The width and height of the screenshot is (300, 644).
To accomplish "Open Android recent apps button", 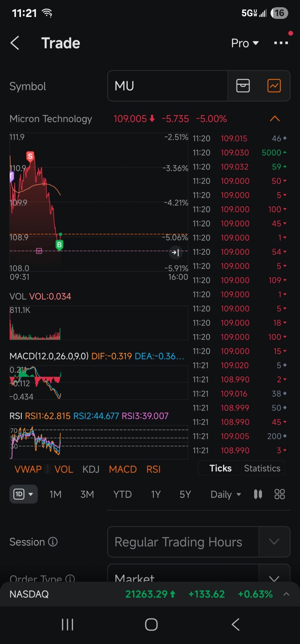I will pos(67,625).
